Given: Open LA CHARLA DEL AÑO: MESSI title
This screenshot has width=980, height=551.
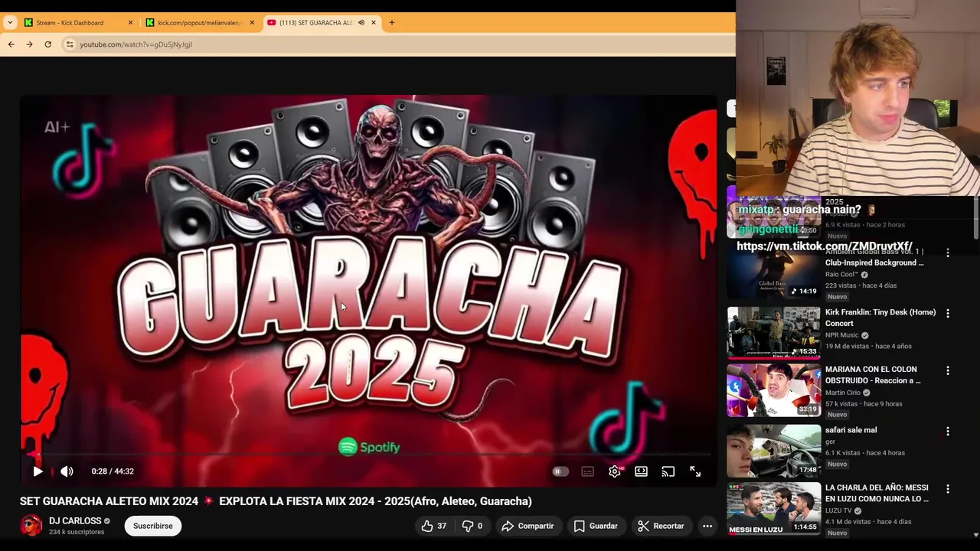Looking at the screenshot, I should 877,493.
